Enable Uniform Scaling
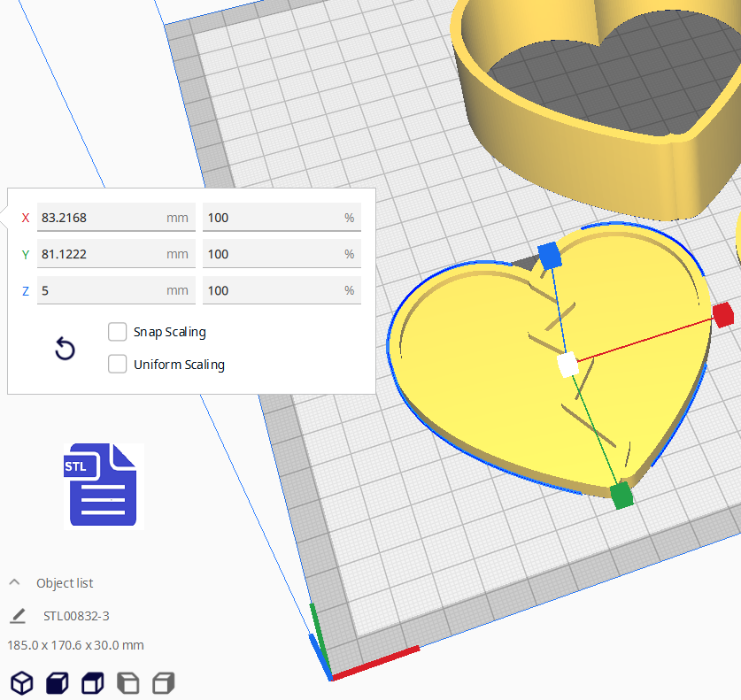The width and height of the screenshot is (741, 700). (x=117, y=364)
